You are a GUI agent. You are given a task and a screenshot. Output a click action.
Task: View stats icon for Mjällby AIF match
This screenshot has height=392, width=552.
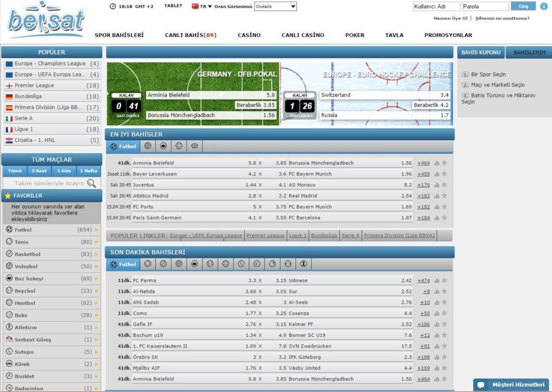point(437,368)
